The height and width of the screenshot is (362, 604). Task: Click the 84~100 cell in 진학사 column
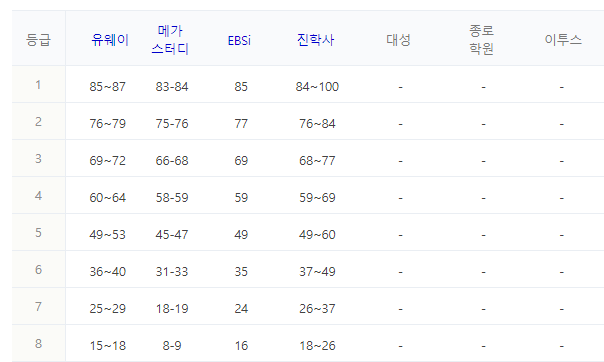317,87
